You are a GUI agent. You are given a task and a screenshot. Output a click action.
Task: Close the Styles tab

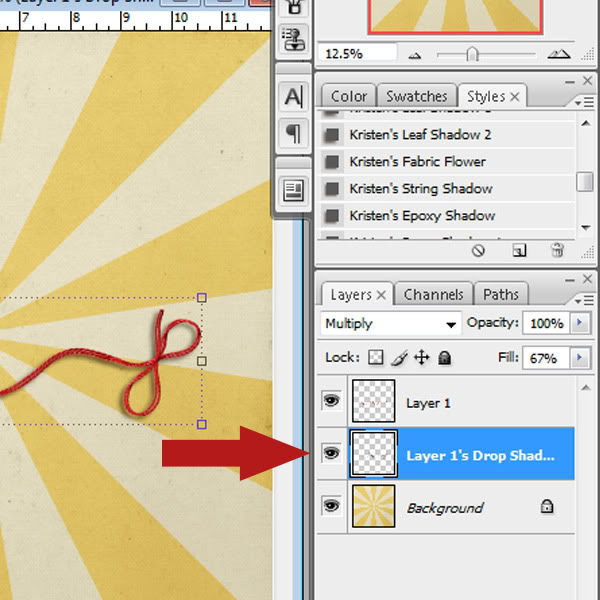pos(515,97)
